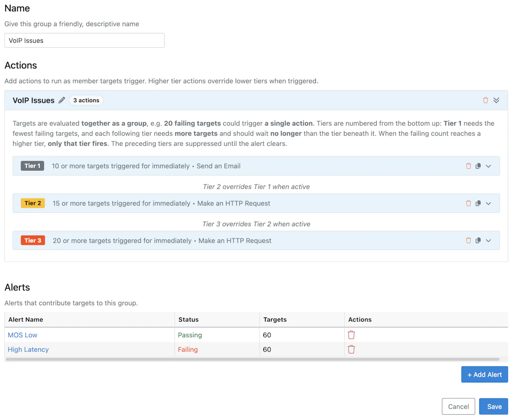
Task: Click the 3 actions count badge
Action: click(x=86, y=100)
